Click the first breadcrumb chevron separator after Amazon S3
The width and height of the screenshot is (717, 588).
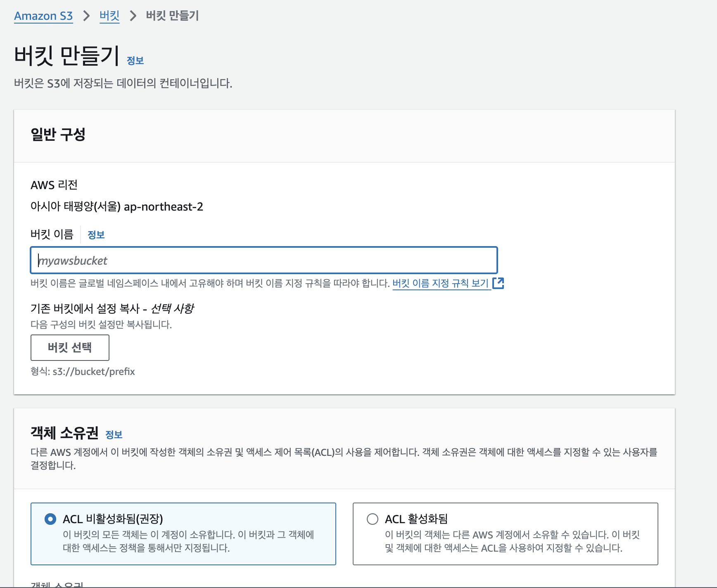point(86,16)
